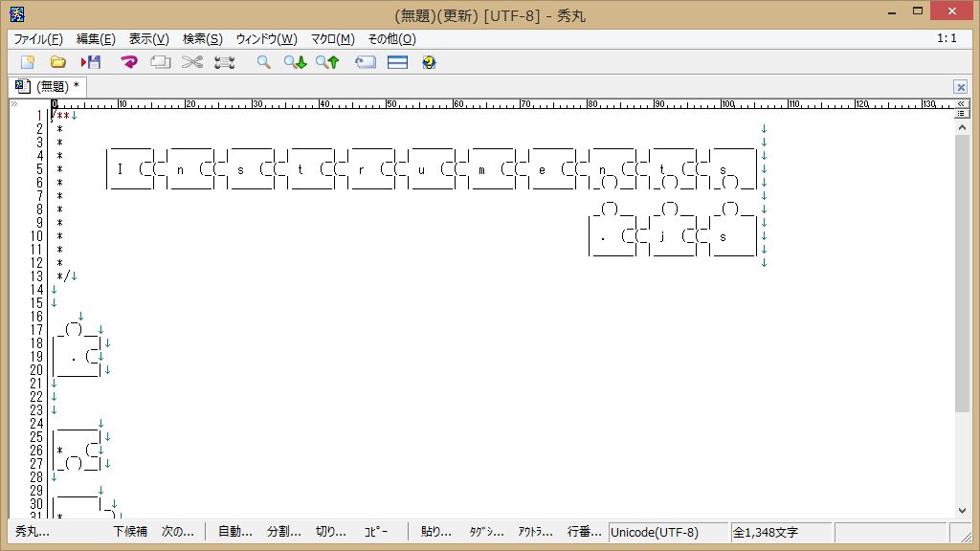Click the 分割... button in function bar
This screenshot has height=551, width=980.
click(283, 532)
